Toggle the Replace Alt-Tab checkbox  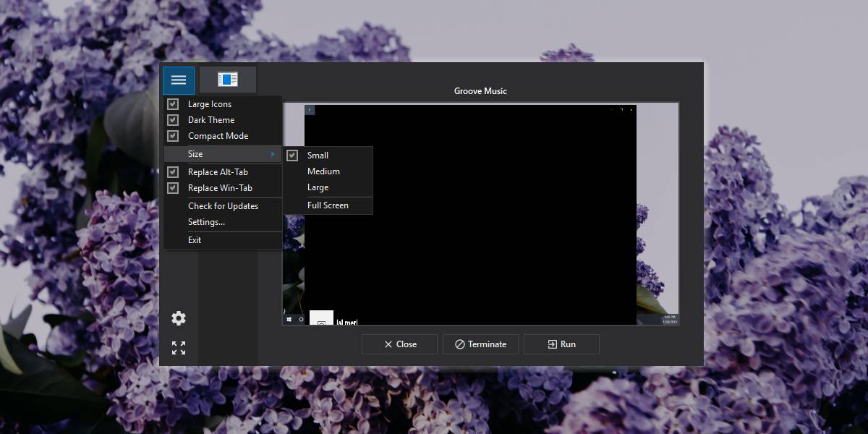pyautogui.click(x=173, y=172)
